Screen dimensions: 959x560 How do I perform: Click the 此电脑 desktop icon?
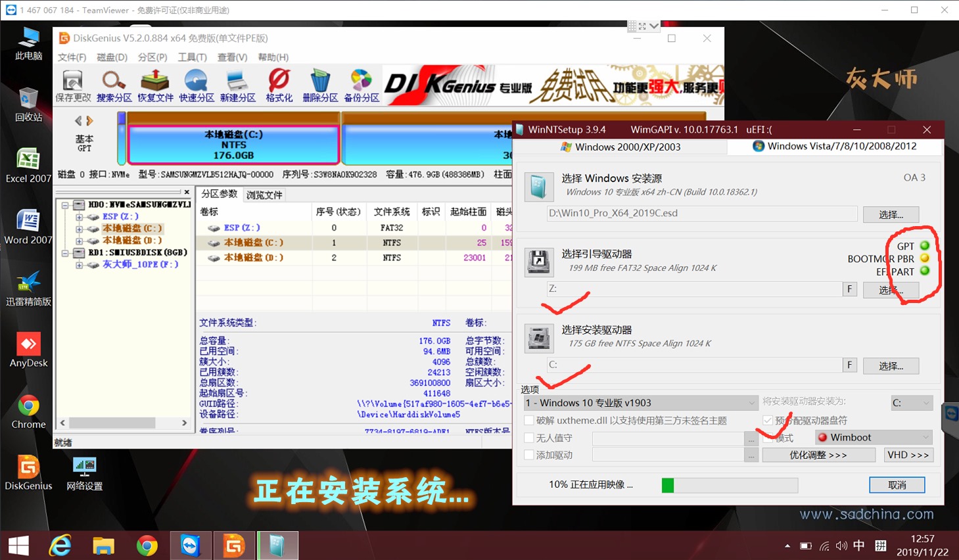(x=28, y=43)
